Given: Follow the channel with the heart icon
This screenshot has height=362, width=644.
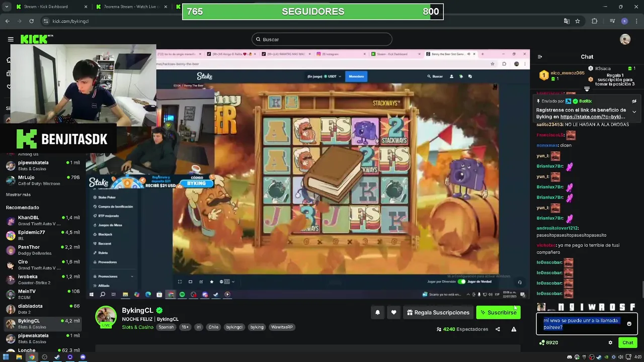Looking at the screenshot, I should (x=393, y=312).
